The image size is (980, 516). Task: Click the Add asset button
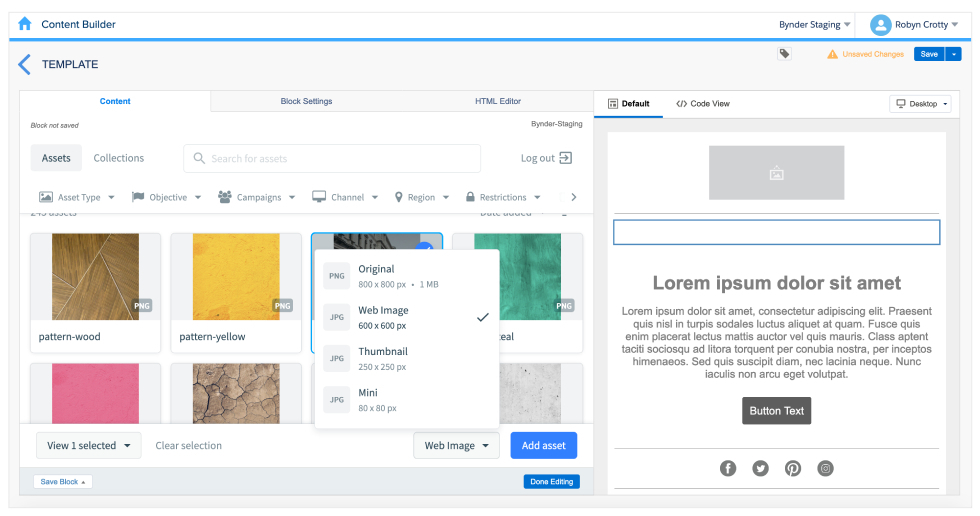click(x=544, y=445)
